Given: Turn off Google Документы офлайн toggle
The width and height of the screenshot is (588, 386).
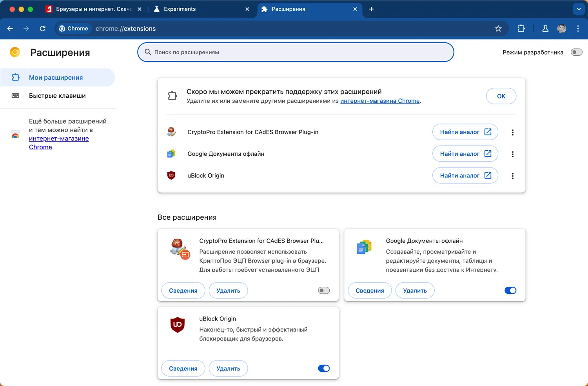Looking at the screenshot, I should [510, 291].
